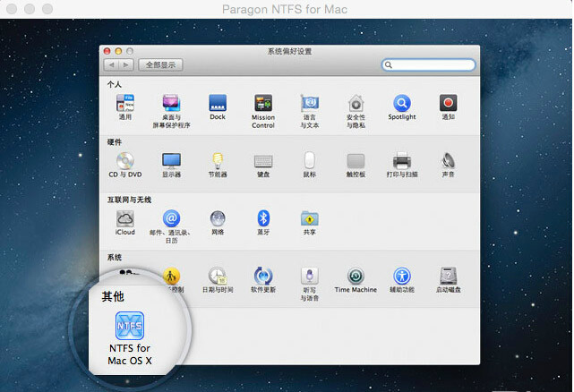574x392 pixels.
Task: Open the Dock preferences icon
Action: [x=218, y=103]
